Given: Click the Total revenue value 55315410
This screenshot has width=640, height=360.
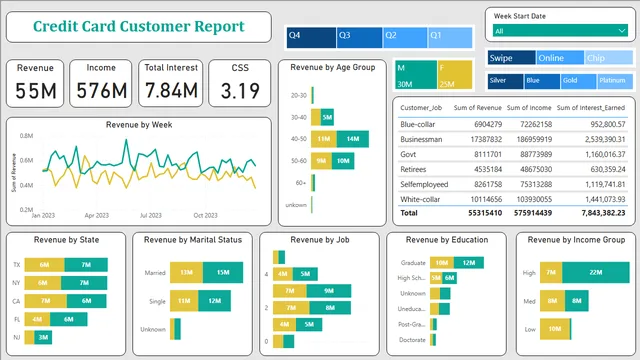Looking at the screenshot, I should (x=485, y=213).
